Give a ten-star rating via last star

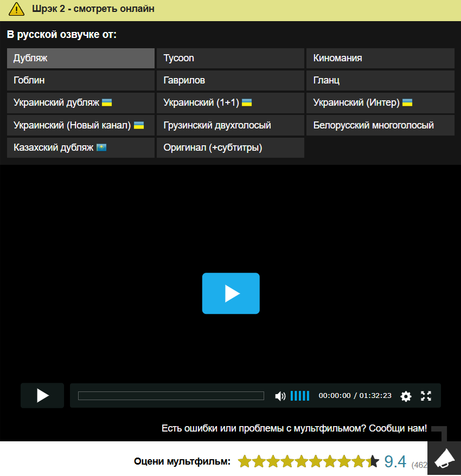373,461
